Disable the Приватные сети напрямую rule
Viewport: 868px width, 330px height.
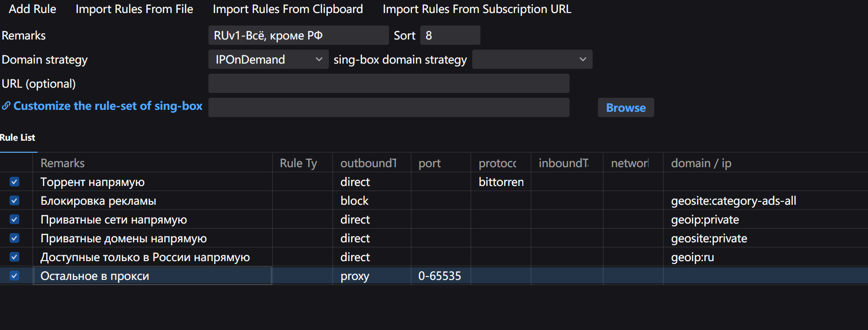click(14, 220)
